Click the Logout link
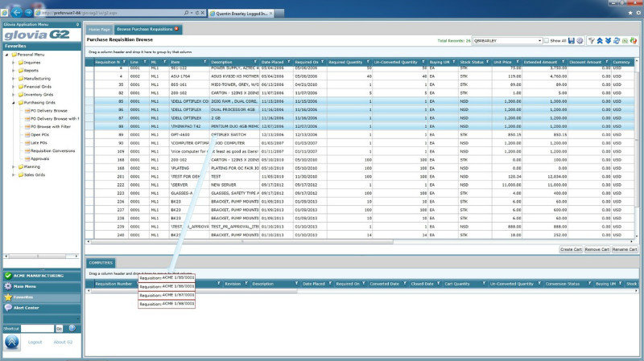 (35, 342)
